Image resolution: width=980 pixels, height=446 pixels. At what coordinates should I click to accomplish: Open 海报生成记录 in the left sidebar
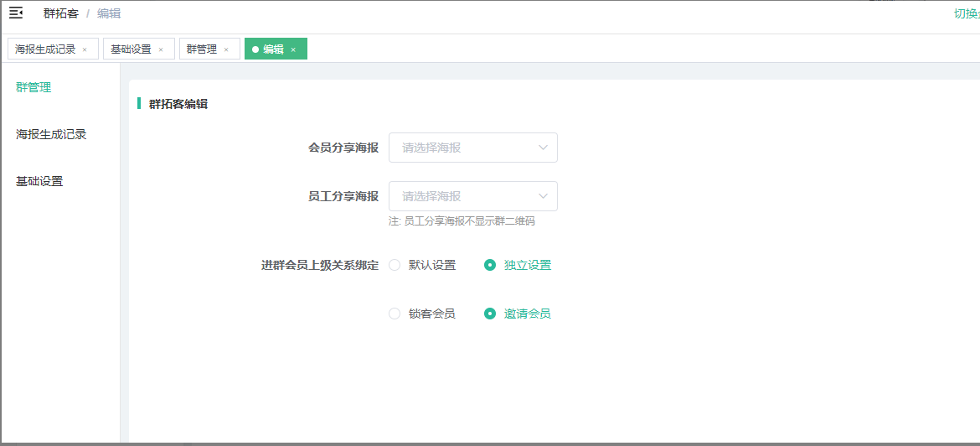(x=51, y=134)
